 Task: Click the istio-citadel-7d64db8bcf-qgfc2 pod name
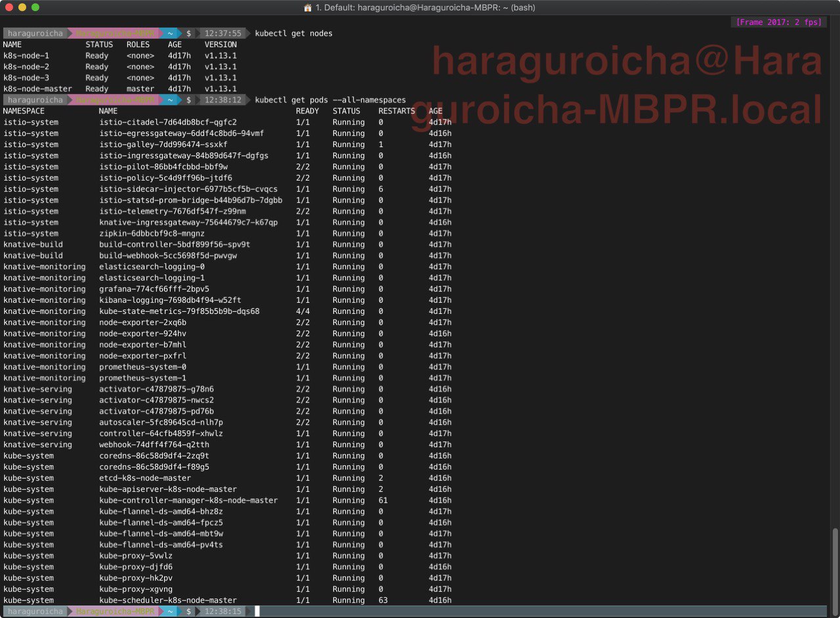tap(168, 122)
